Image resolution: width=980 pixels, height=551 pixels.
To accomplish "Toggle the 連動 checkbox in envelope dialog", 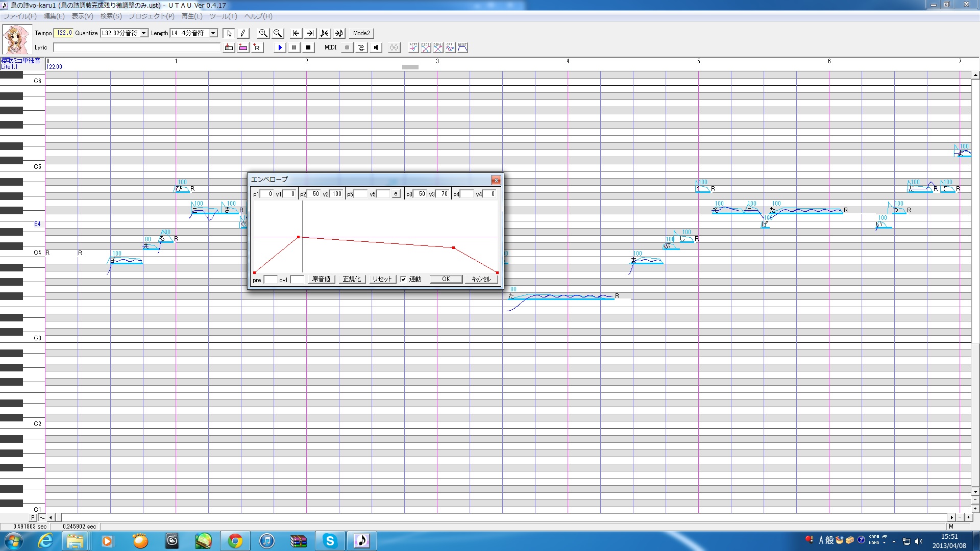I will coord(403,279).
